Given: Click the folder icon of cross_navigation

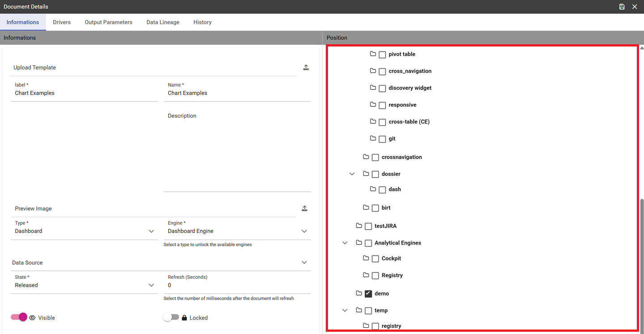Looking at the screenshot, I should tap(373, 71).
